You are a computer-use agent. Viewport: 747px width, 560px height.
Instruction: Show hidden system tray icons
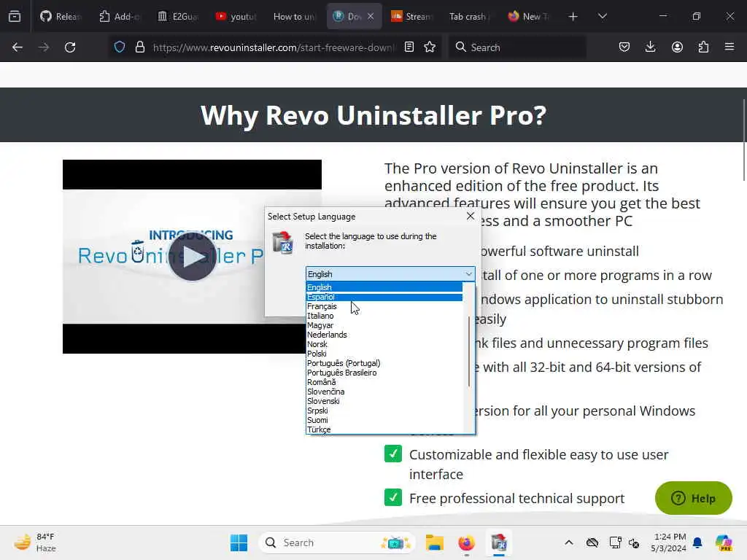point(569,542)
